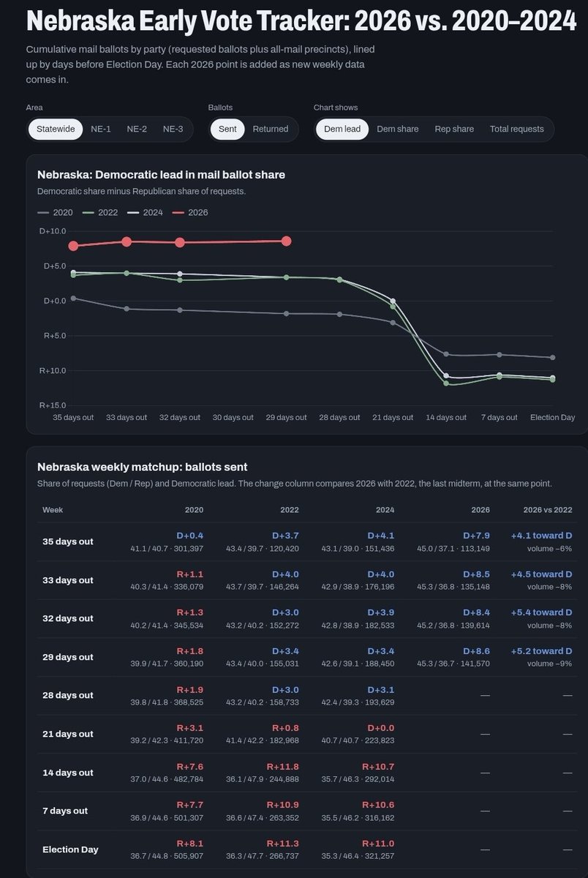
Task: Click the 2024 point at 21 days out
Action: point(393,301)
